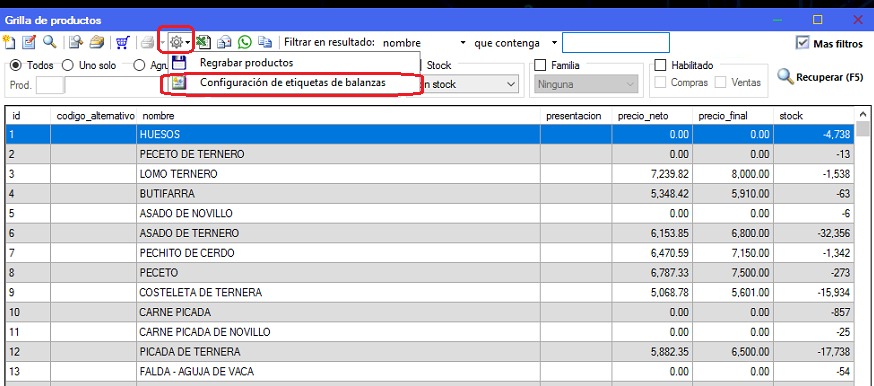Click the shopping cart icon
The width and height of the screenshot is (874, 386).
pos(123,42)
